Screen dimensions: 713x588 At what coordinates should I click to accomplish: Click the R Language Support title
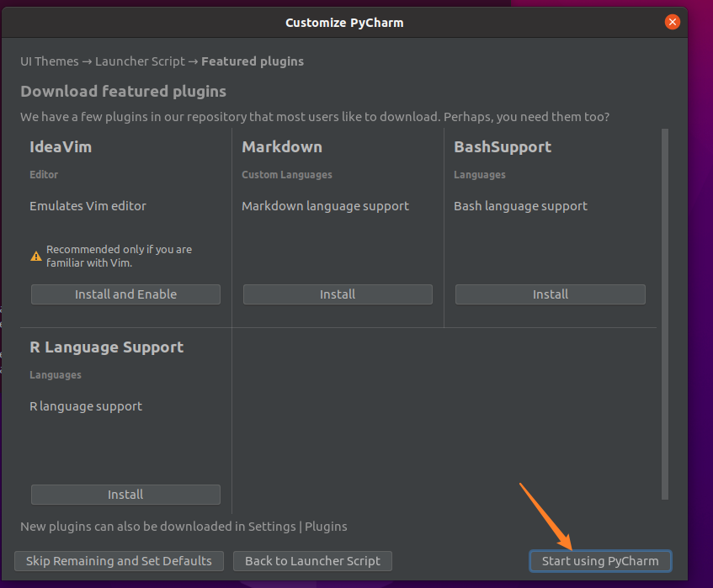107,347
